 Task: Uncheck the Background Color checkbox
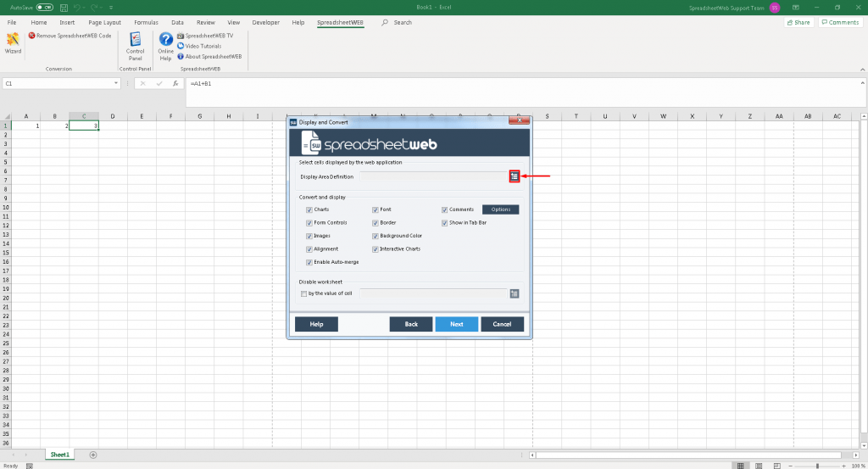(376, 236)
